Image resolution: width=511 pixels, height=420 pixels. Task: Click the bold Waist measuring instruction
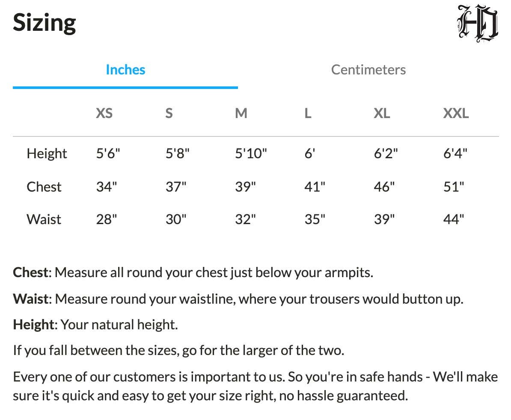coord(31,299)
